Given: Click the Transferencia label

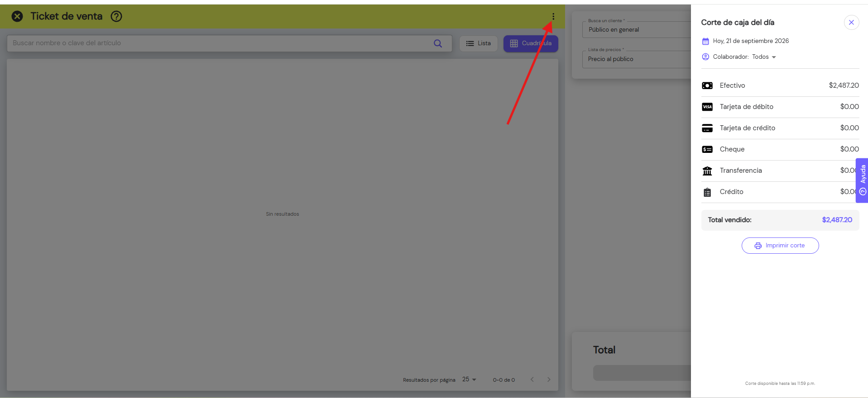Looking at the screenshot, I should click(741, 171).
